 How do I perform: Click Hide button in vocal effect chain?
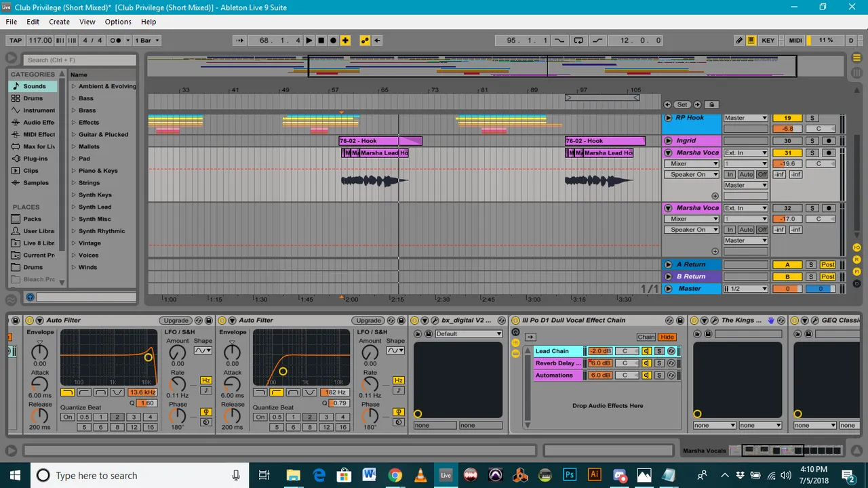667,337
